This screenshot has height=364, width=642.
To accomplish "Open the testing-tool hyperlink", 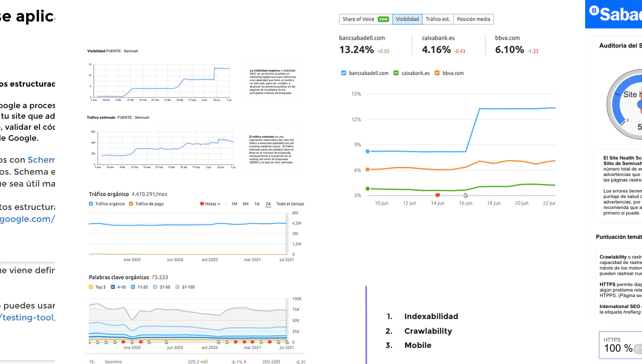I will tap(27, 317).
